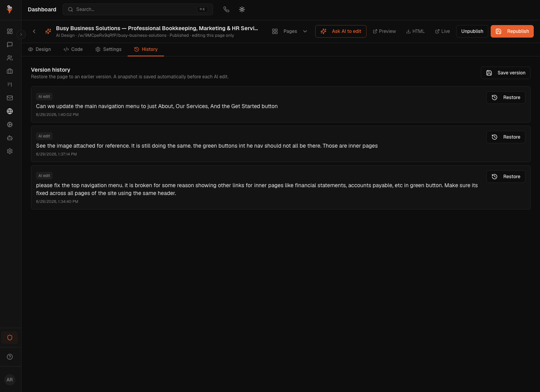Switch to the Code tab
The image size is (540, 392).
tap(73, 49)
